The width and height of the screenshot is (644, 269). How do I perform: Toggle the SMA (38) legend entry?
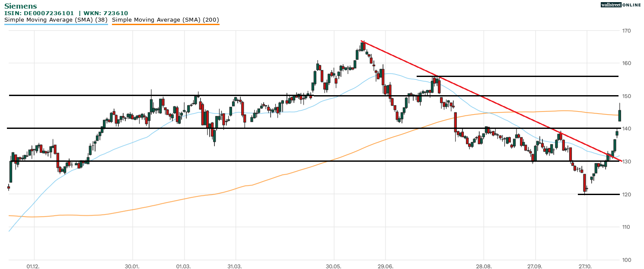pos(56,19)
